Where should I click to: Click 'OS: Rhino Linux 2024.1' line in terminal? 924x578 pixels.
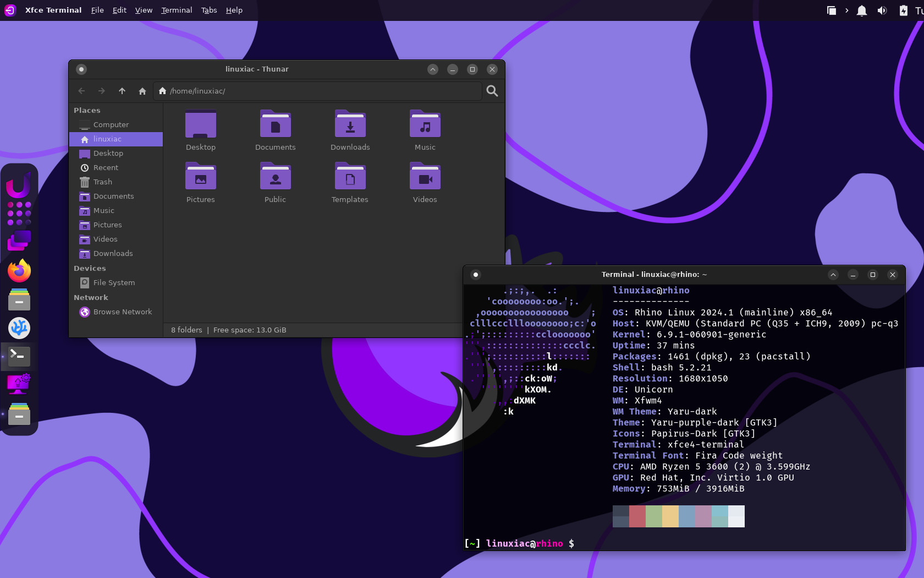pyautogui.click(x=722, y=313)
